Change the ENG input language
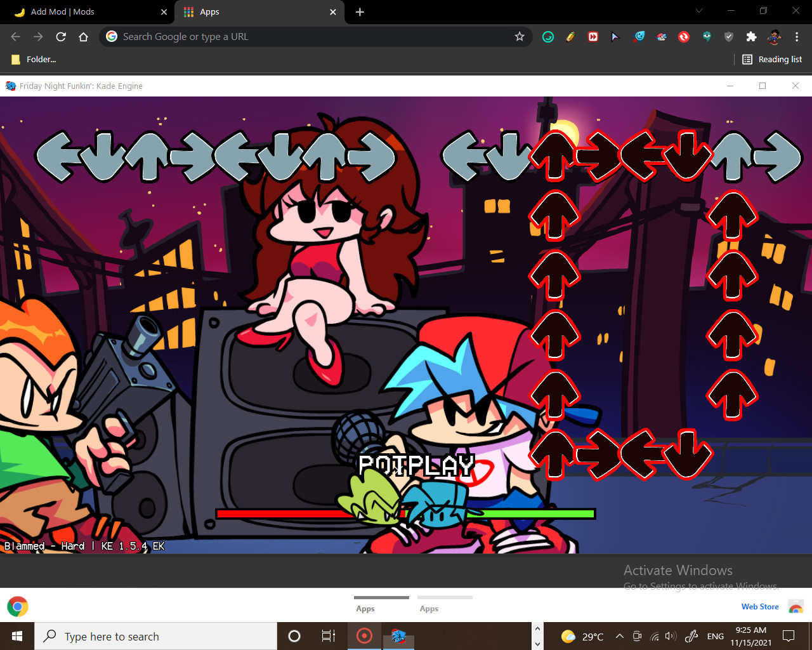 716,636
